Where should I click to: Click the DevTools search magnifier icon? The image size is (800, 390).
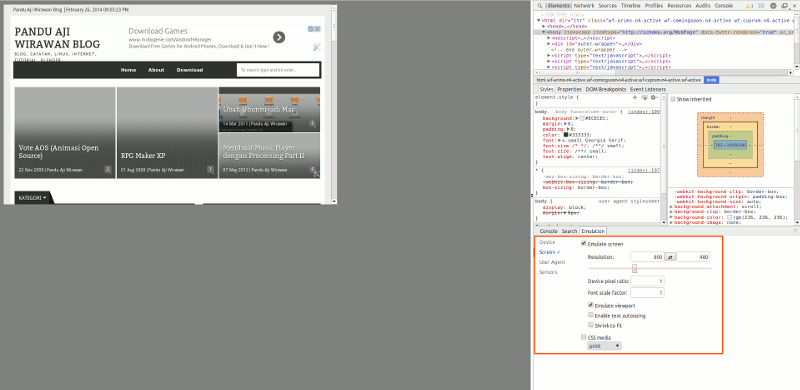(x=540, y=6)
